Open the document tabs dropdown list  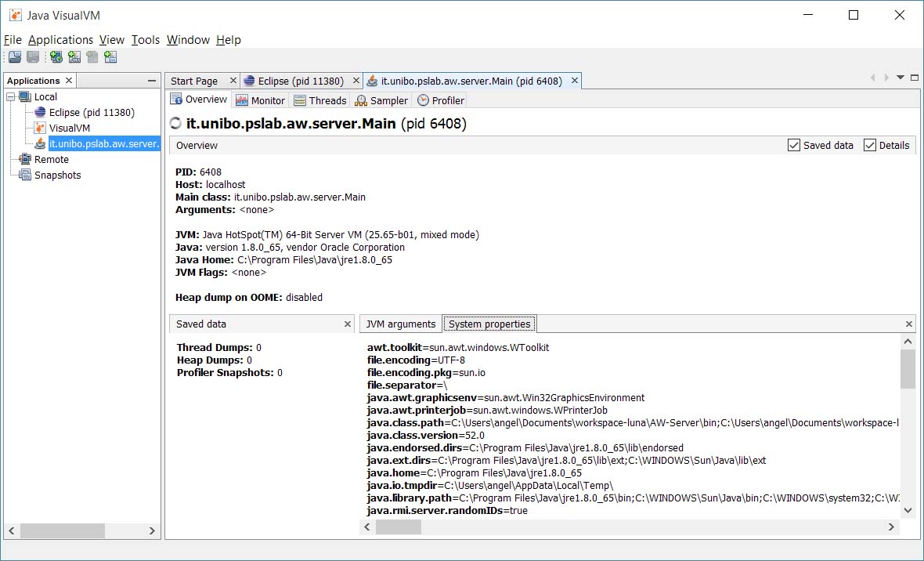tap(901, 78)
